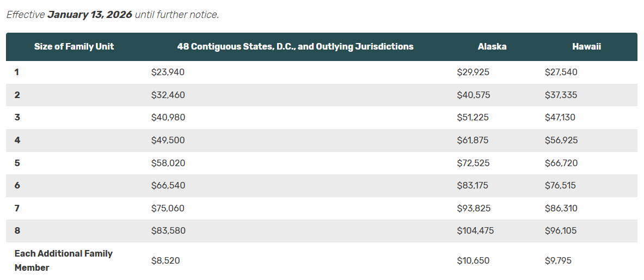The height and width of the screenshot is (280, 644).
Task: Click the $49,500 contiguous states value
Action: [168, 140]
